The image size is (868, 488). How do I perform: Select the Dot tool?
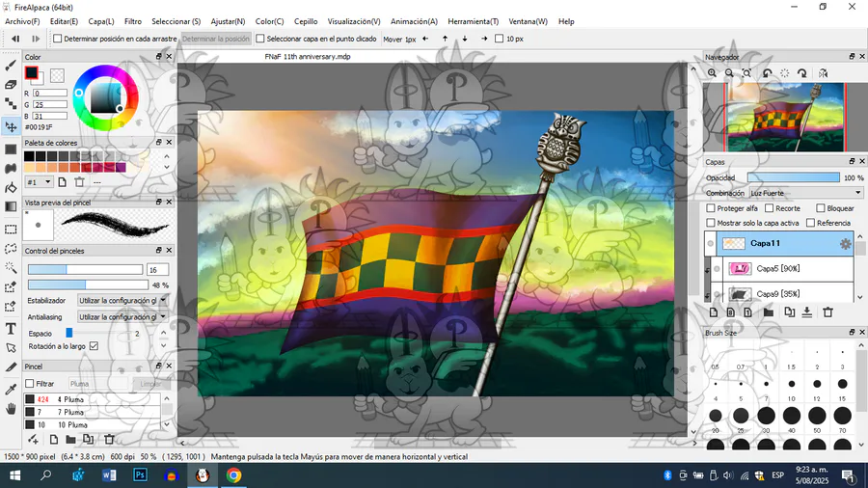pos(11,103)
